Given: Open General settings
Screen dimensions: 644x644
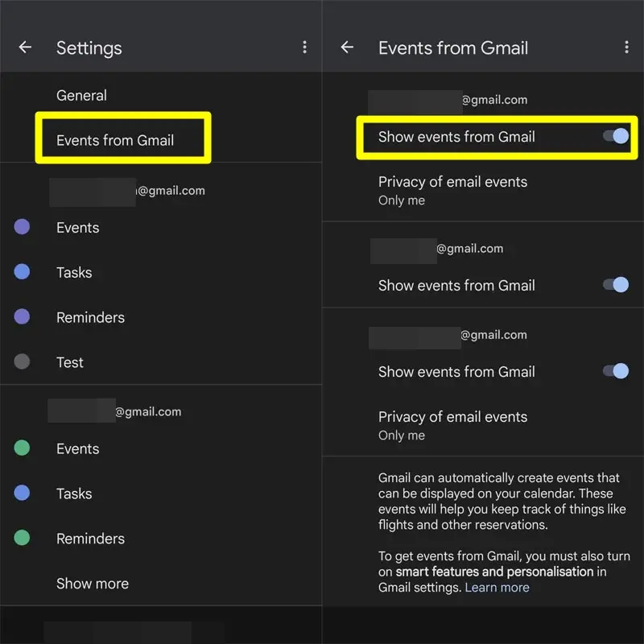Looking at the screenshot, I should 160,95.
